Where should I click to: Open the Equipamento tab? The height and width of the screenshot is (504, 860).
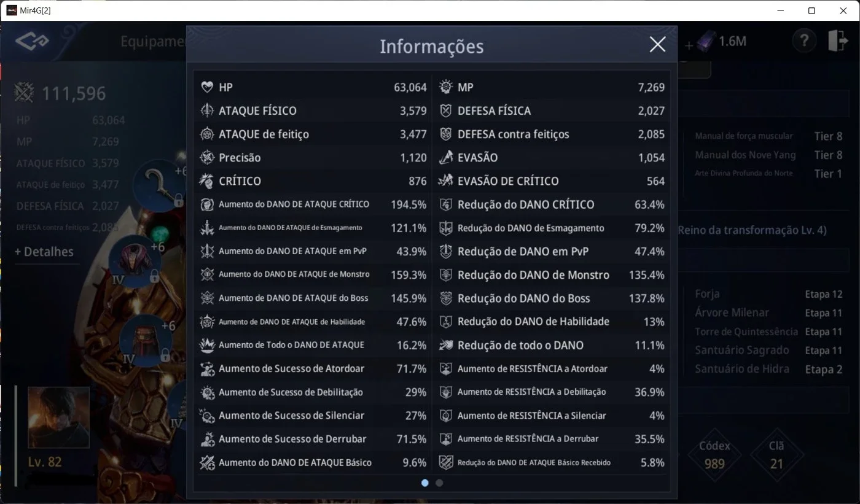(x=153, y=42)
